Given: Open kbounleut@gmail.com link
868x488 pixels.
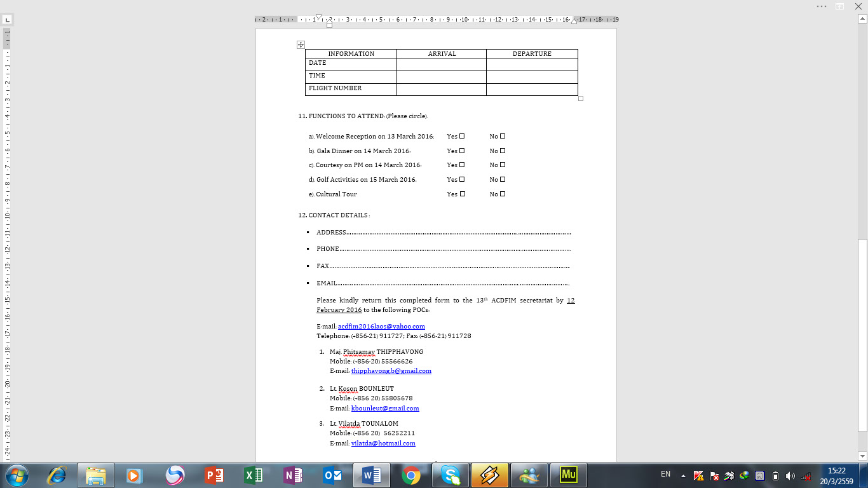Looking at the screenshot, I should click(385, 409).
